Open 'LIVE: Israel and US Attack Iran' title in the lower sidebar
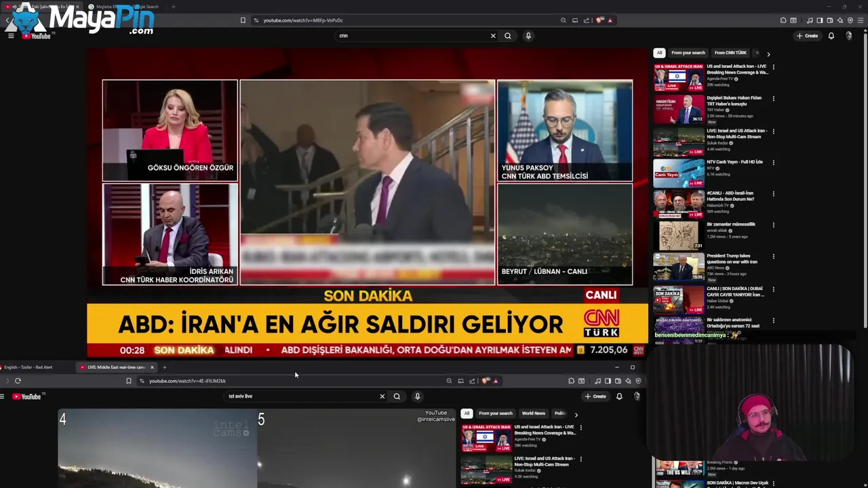Screen dimensions: 868x488 (x=545, y=461)
